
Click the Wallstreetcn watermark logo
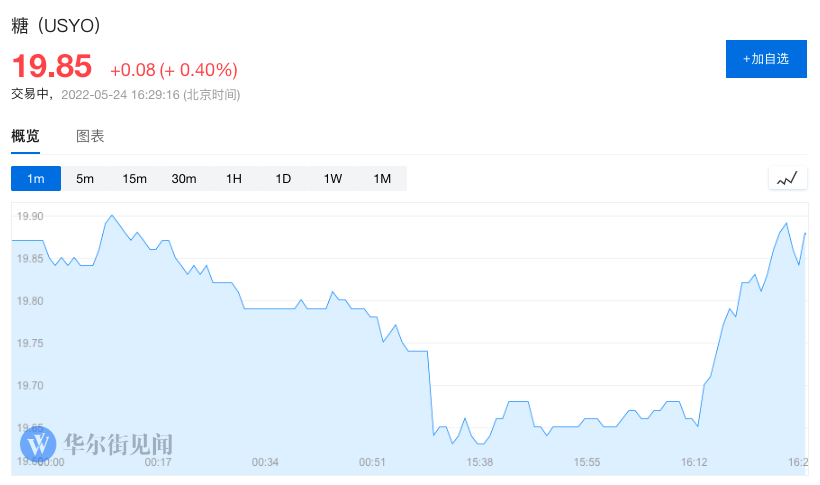40,442
